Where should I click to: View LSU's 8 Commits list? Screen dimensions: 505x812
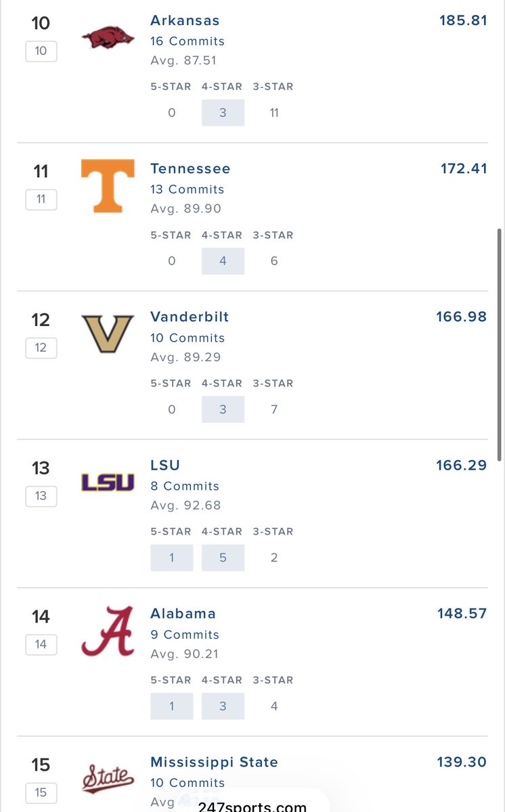click(185, 486)
